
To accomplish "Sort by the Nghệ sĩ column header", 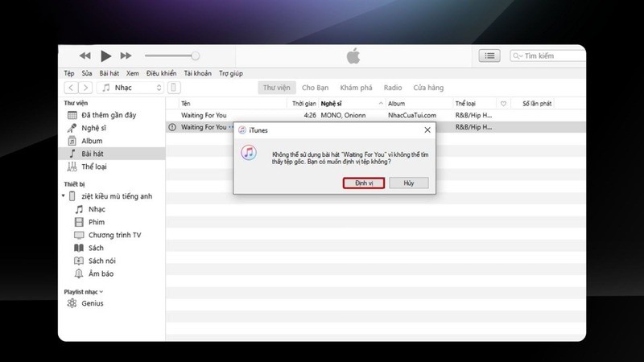I will 352,104.
